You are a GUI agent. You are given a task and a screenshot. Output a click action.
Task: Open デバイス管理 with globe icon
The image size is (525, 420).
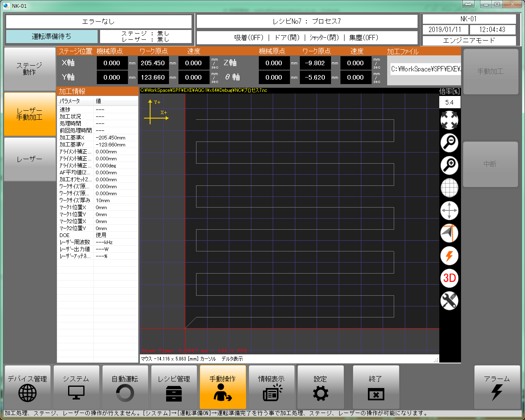pyautogui.click(x=27, y=387)
